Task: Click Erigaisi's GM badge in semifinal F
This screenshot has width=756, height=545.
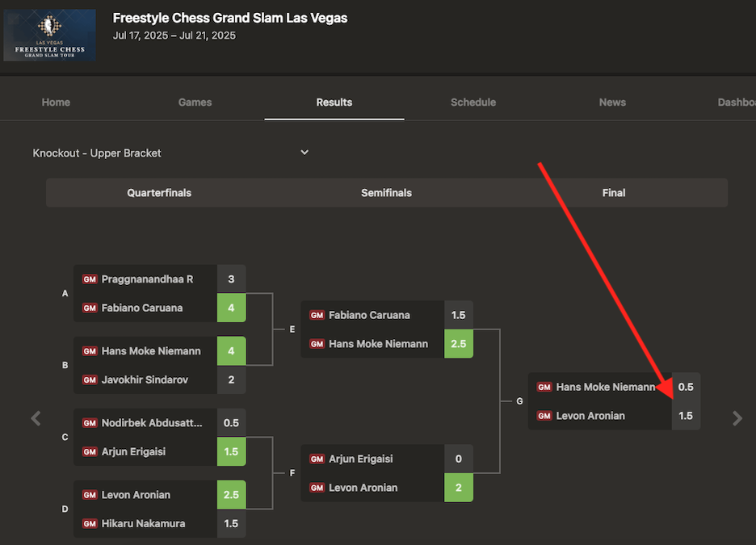Action: (317, 459)
